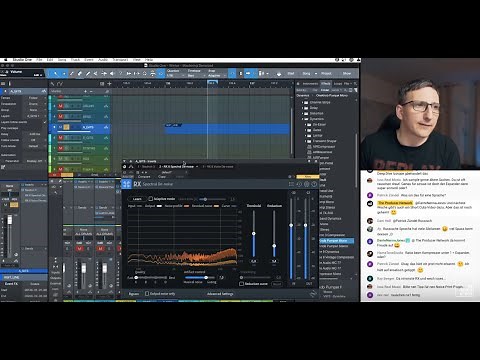
Task: Click the Compare button in plugin header
Action: [x=144, y=177]
